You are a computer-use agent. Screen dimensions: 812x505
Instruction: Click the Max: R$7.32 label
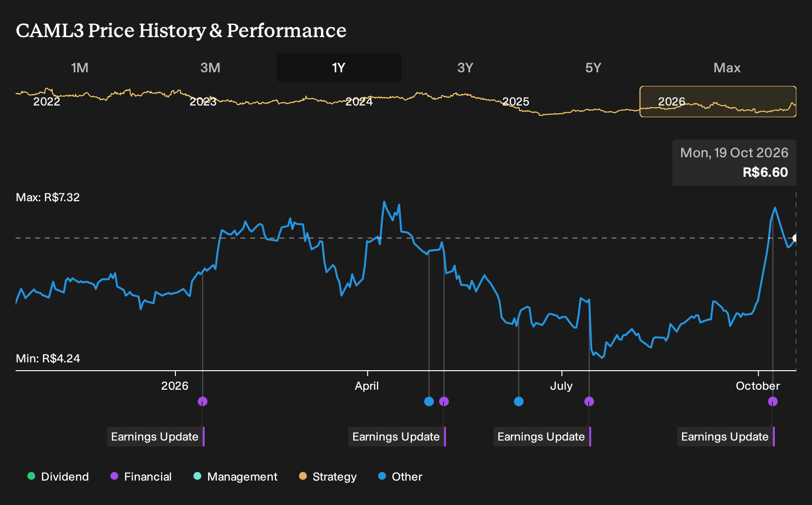[x=48, y=197]
